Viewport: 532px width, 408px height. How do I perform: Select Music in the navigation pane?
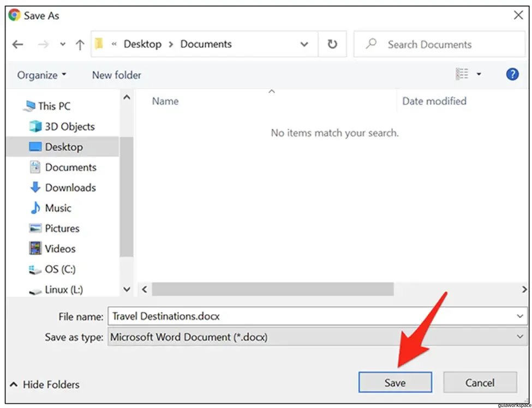(58, 208)
